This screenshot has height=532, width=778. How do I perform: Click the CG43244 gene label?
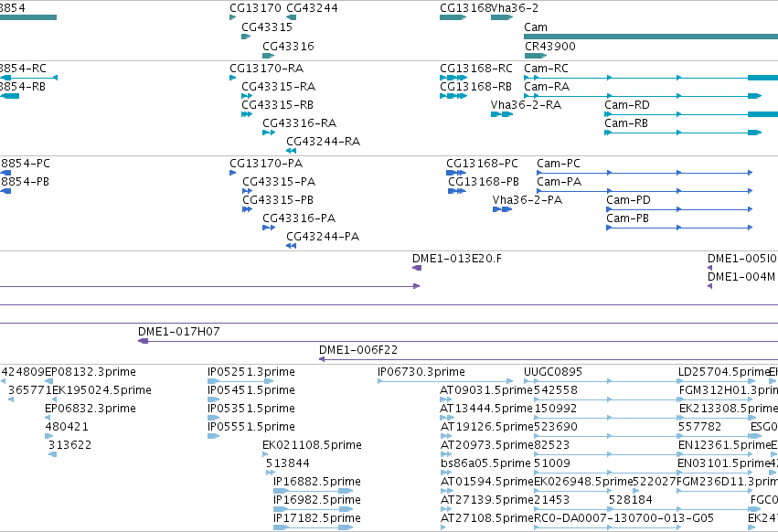point(312,8)
